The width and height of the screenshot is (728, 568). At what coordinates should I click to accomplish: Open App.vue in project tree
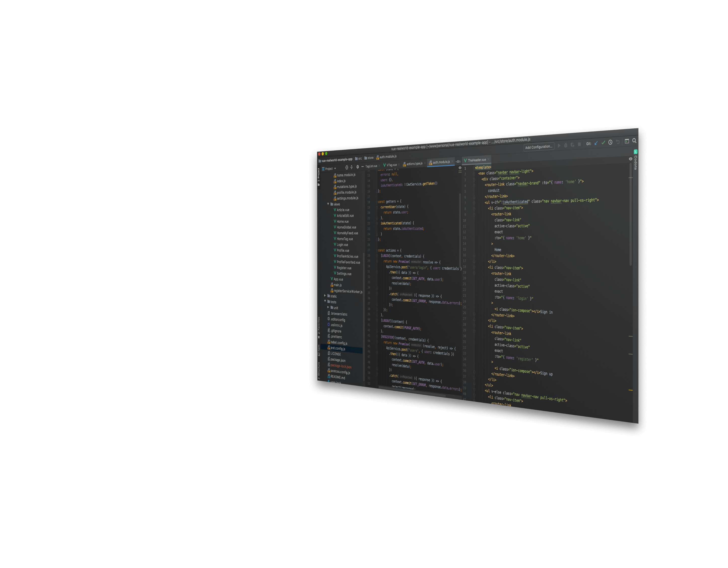coord(337,279)
